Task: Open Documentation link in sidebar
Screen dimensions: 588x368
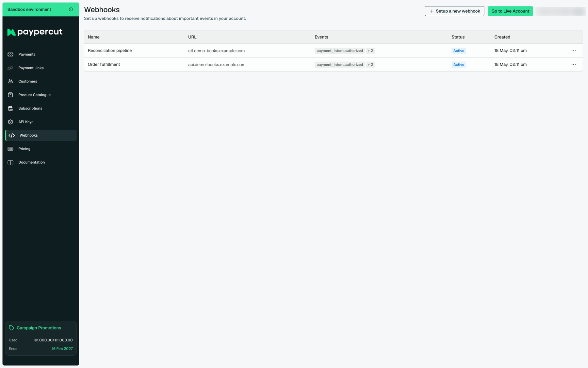Action: point(41,163)
